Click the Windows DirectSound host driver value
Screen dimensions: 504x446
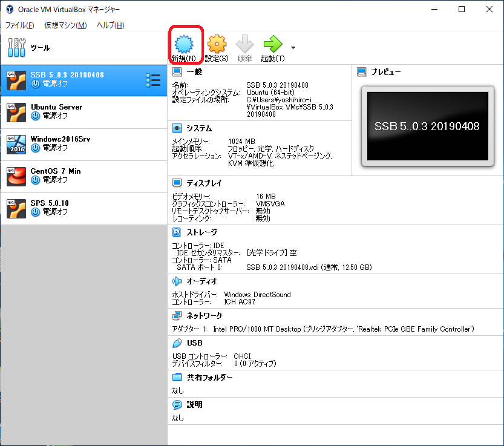[258, 295]
